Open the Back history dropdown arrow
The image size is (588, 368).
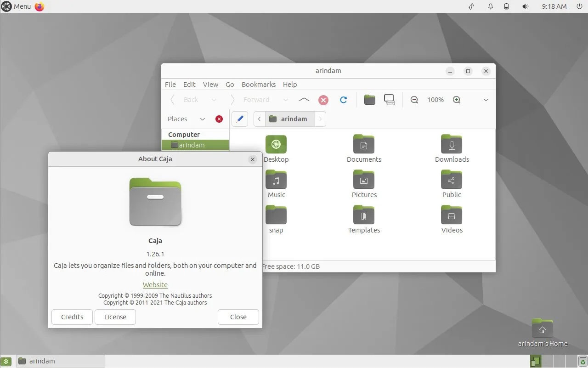coord(214,100)
